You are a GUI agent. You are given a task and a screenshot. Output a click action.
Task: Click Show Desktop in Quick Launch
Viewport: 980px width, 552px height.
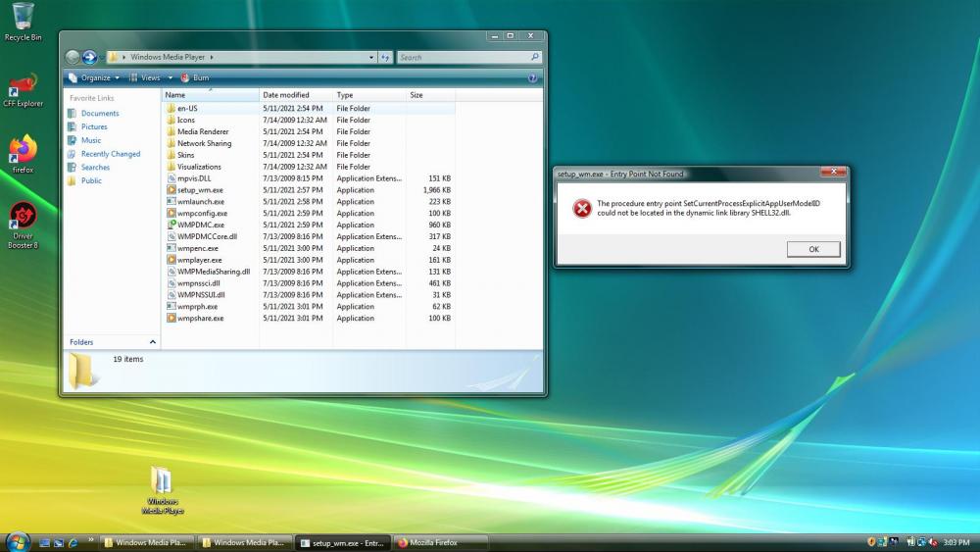pos(44,542)
